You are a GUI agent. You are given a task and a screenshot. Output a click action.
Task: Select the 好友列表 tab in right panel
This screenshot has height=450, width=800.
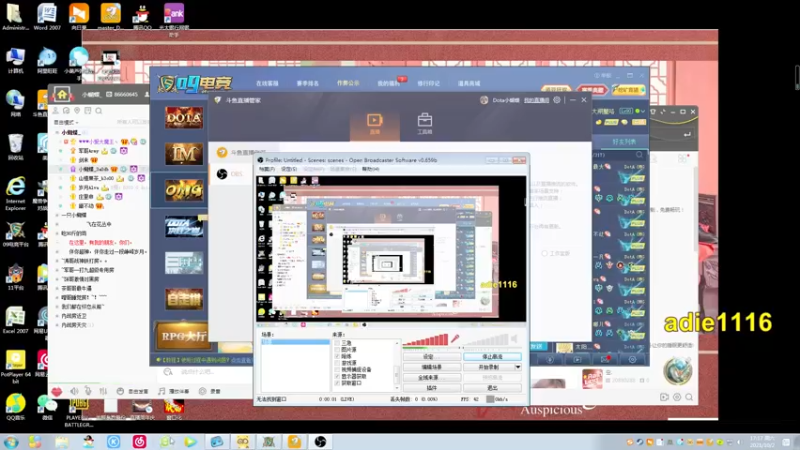tap(623, 141)
